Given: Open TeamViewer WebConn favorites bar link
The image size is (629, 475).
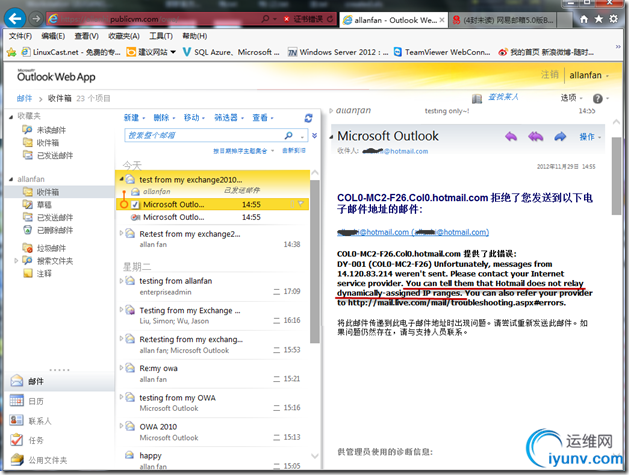Looking at the screenshot, I should [442, 52].
